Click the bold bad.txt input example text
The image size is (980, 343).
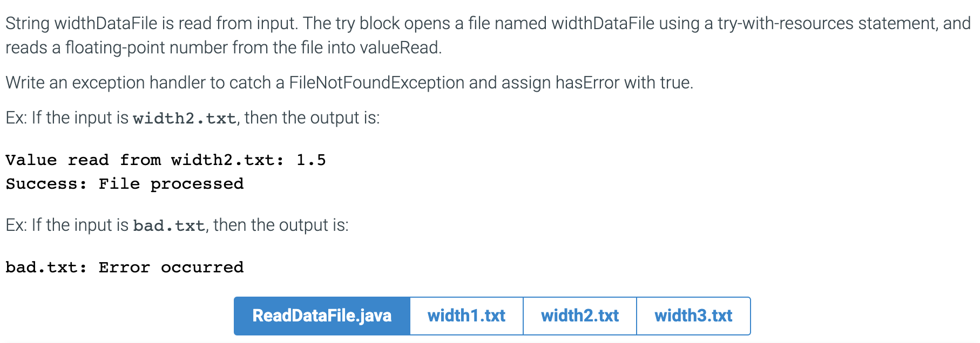169,225
